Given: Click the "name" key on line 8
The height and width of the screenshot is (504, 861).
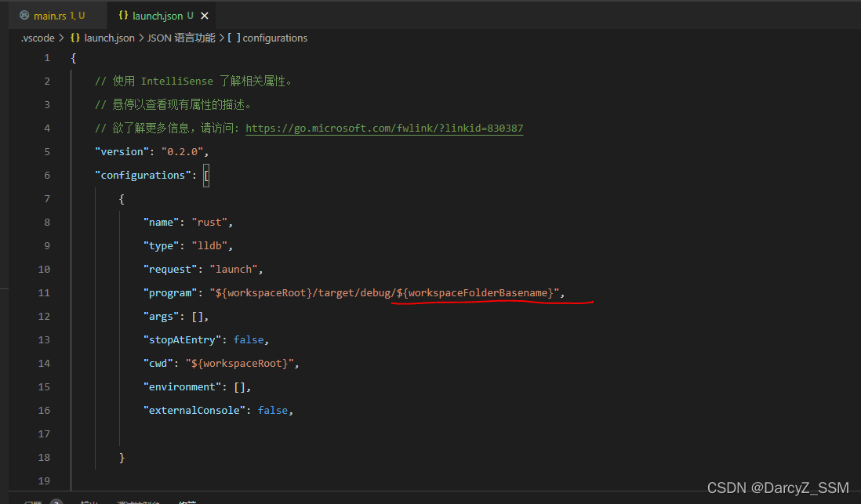Looking at the screenshot, I should click(162, 223).
